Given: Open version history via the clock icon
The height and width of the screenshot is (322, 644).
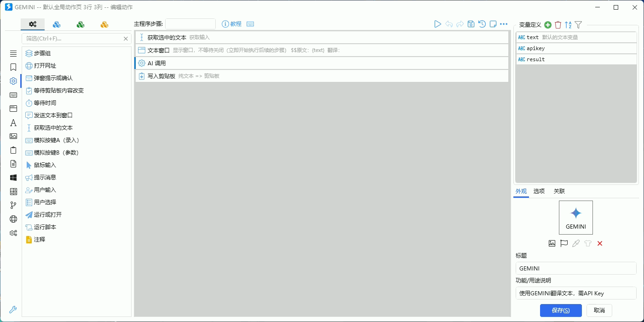Looking at the screenshot, I should (x=482, y=24).
